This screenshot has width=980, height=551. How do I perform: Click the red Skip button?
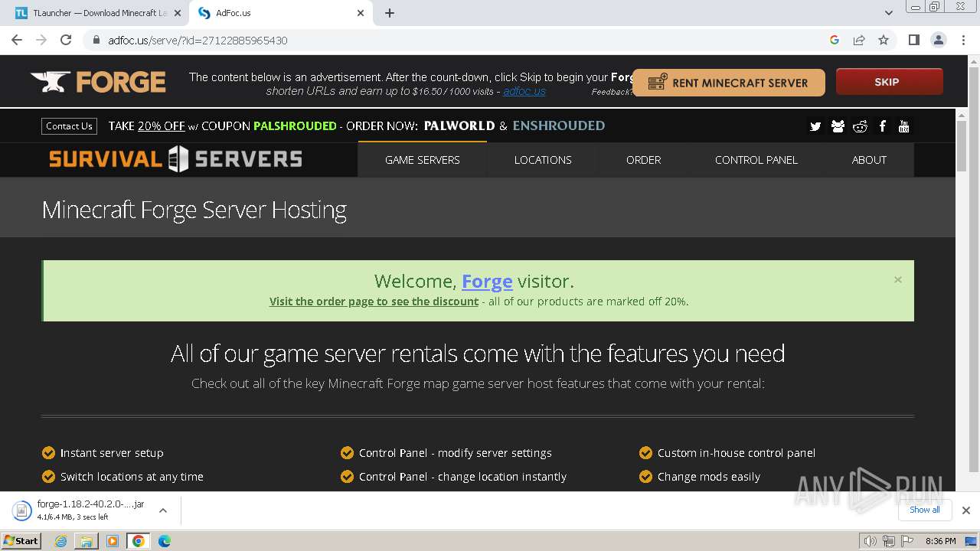click(890, 82)
